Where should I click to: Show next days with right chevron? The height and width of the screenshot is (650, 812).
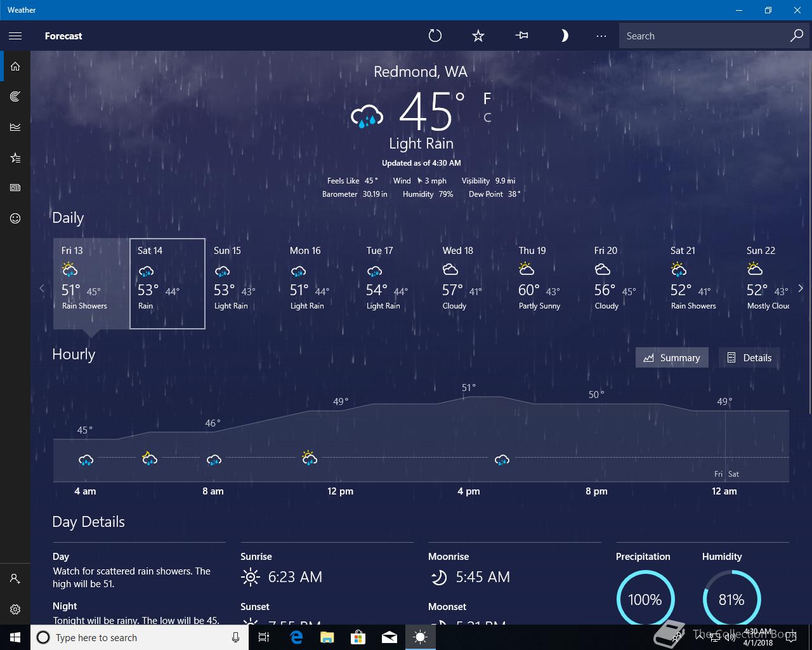click(x=801, y=288)
